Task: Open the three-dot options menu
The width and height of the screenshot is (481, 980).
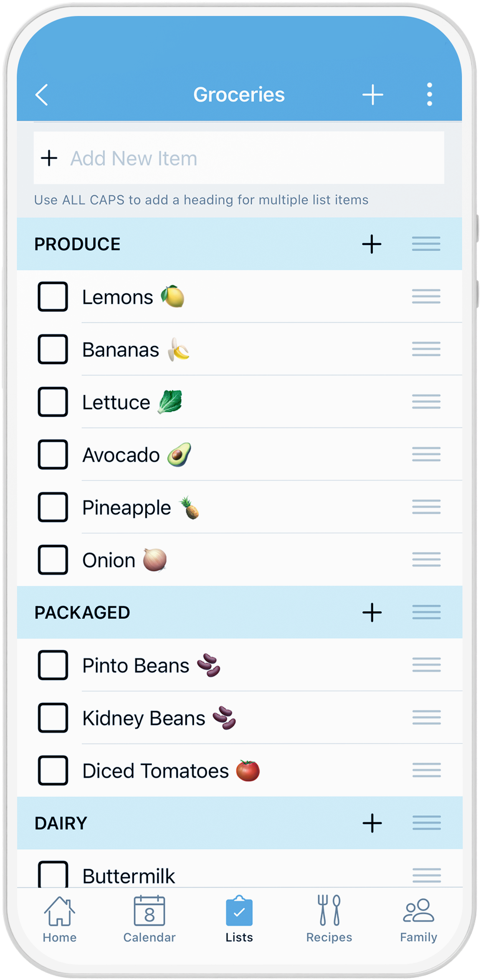Action: point(429,94)
